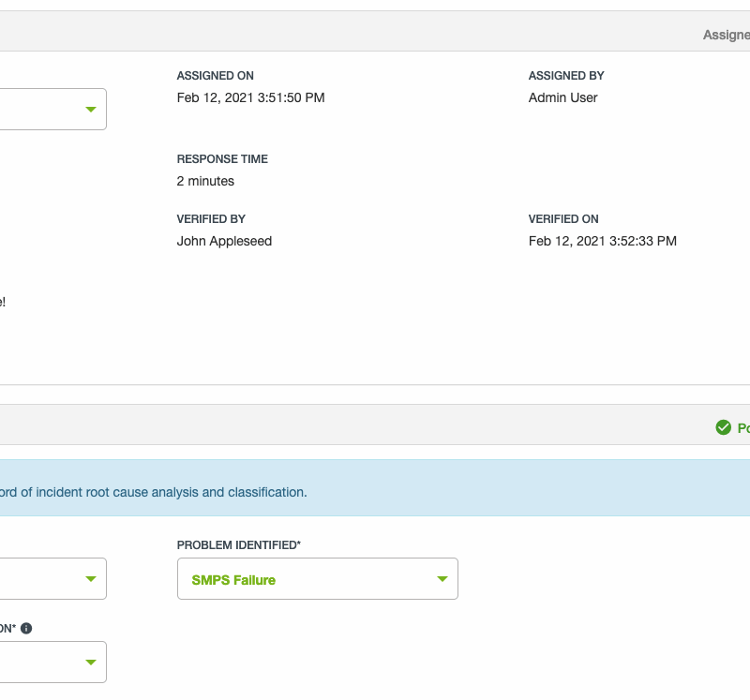The width and height of the screenshot is (750, 700).
Task: Click the green checkmark status icon
Action: [723, 427]
